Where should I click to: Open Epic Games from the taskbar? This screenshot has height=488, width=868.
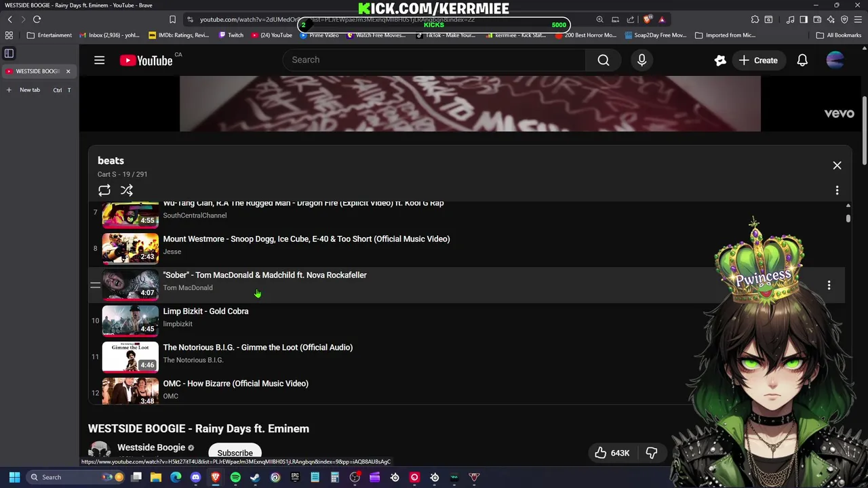(295, 477)
